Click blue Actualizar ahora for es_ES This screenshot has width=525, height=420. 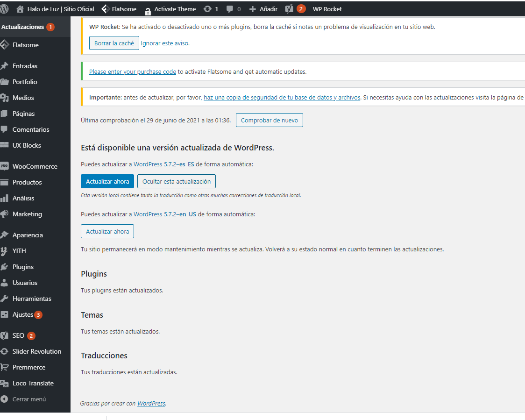coord(107,181)
